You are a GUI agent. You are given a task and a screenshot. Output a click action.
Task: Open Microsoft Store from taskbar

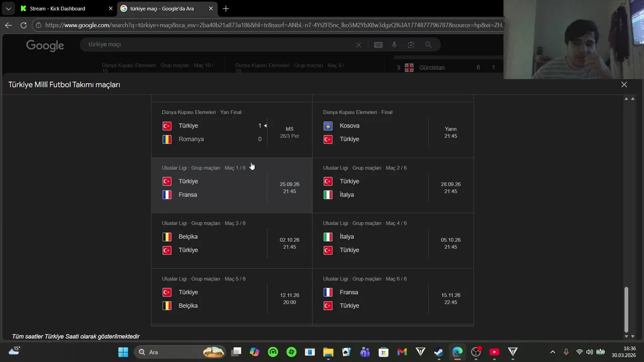point(383,352)
